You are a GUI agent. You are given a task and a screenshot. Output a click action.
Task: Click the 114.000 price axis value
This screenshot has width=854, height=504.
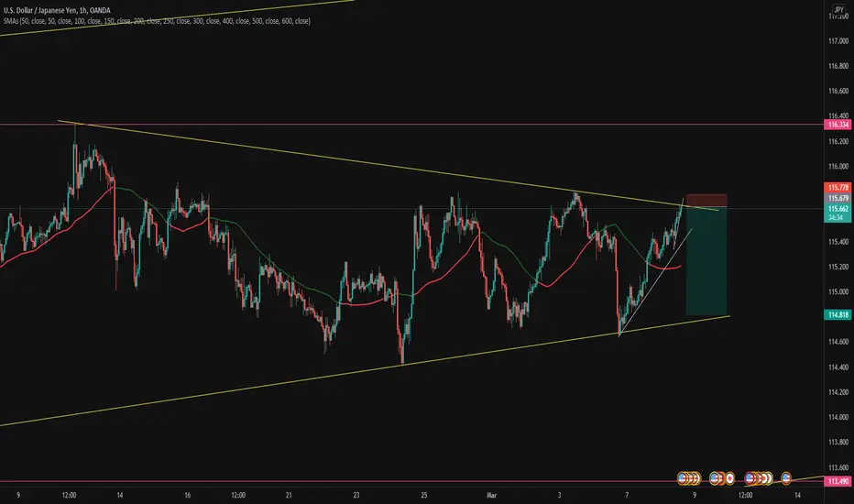tap(838, 417)
